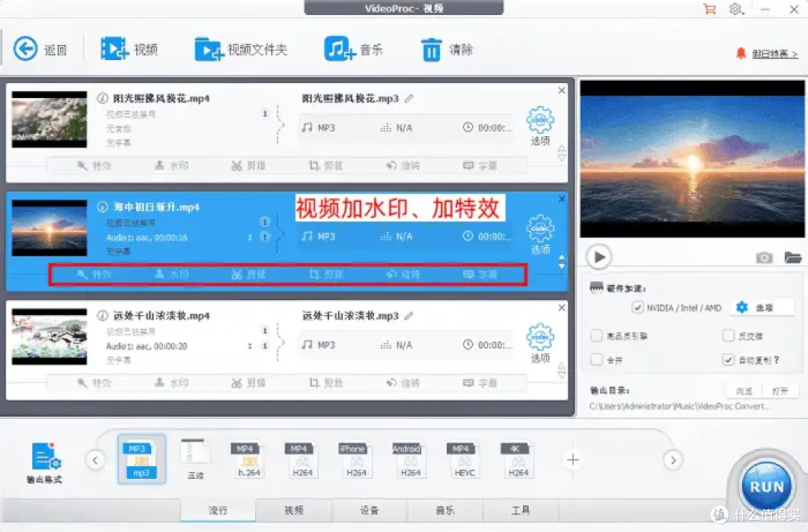This screenshot has width=808, height=532.
Task: Browse for the output folder with 浏览
Action: (x=744, y=391)
